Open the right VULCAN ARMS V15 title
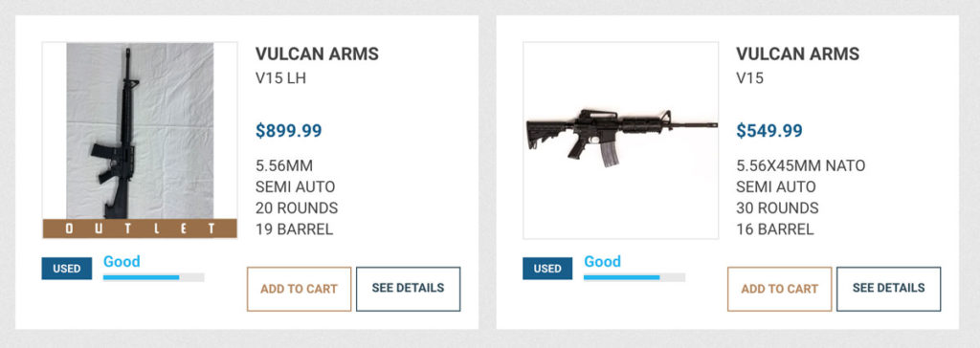Image resolution: width=980 pixels, height=348 pixels. tap(797, 54)
